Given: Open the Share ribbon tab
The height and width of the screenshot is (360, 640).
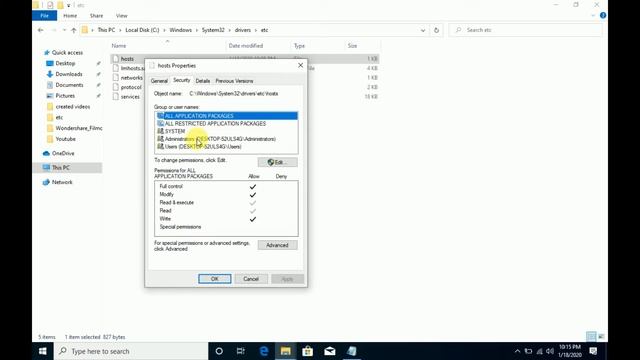Looking at the screenshot, I should (96, 16).
